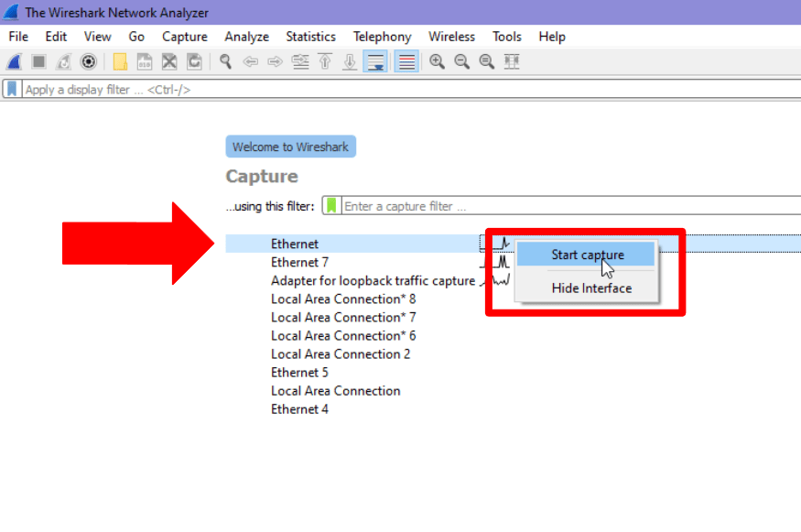The image size is (801, 532).
Task: Select the plain Local Area Connection interface
Action: point(336,391)
